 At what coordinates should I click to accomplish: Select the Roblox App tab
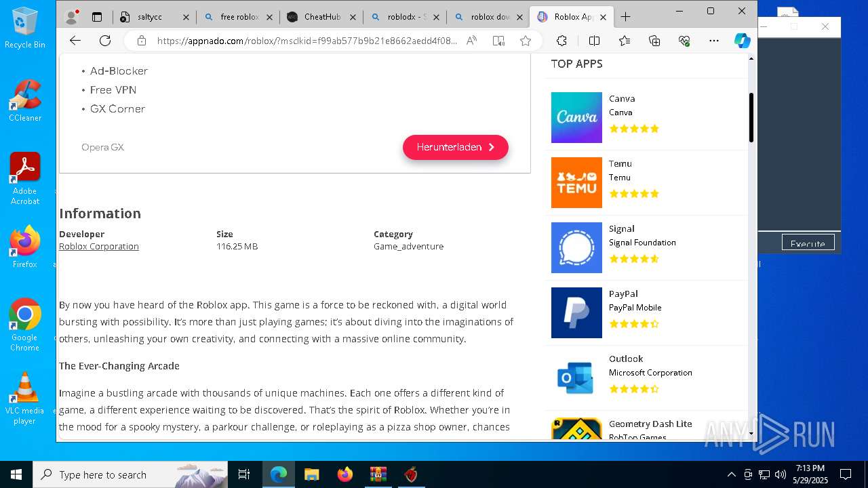point(571,17)
